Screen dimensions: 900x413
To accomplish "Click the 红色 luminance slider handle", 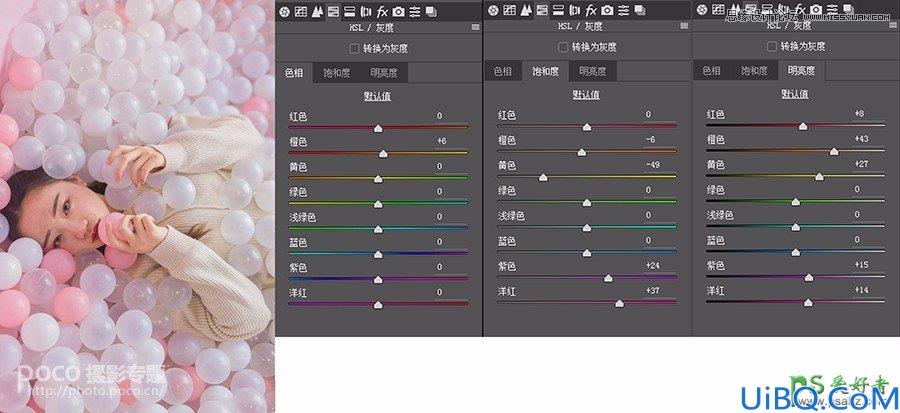I will (802, 126).
